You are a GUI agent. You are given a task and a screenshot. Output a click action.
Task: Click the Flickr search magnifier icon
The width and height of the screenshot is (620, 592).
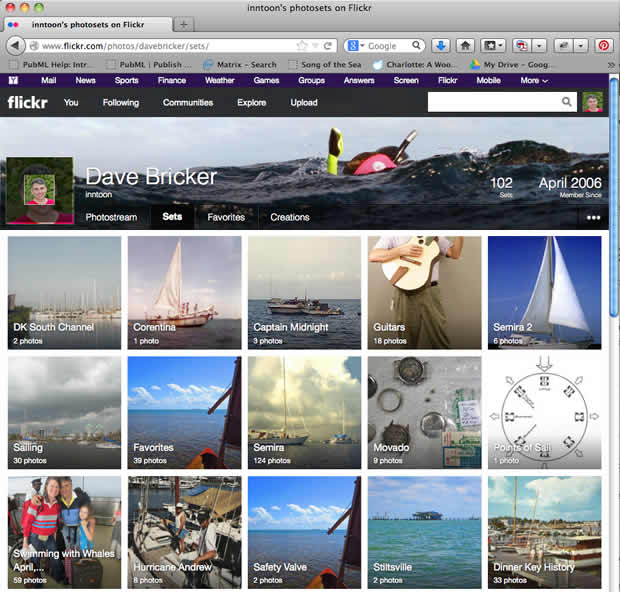click(567, 102)
